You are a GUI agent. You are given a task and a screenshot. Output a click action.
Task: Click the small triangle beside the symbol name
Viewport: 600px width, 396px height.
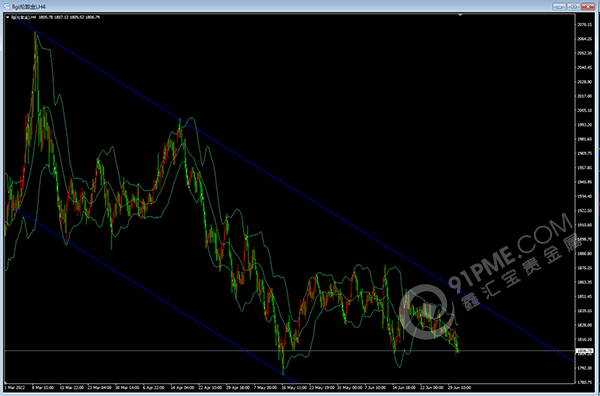8,17
